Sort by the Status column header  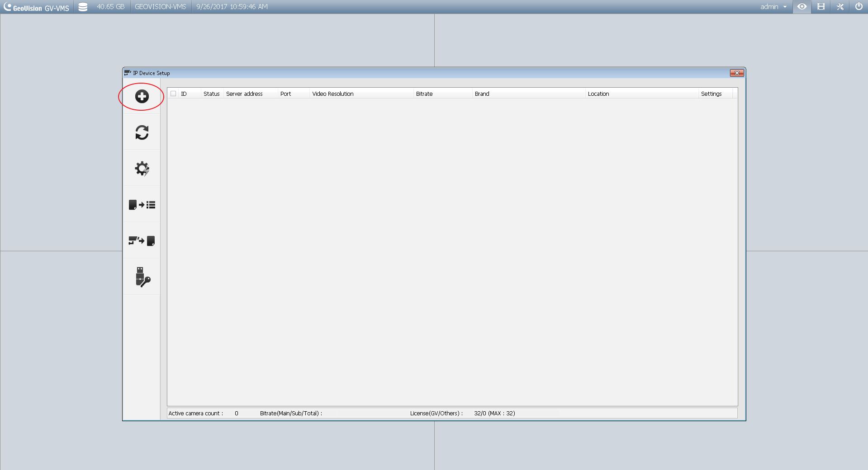211,94
